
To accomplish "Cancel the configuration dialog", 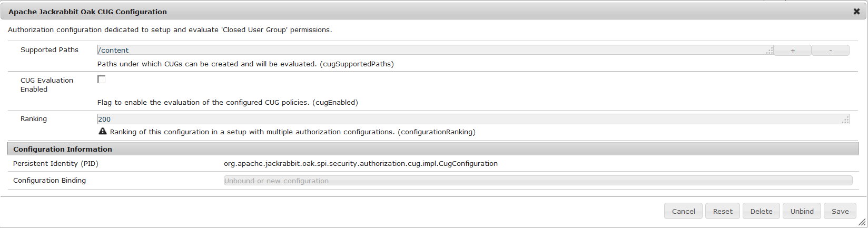I will click(x=684, y=211).
